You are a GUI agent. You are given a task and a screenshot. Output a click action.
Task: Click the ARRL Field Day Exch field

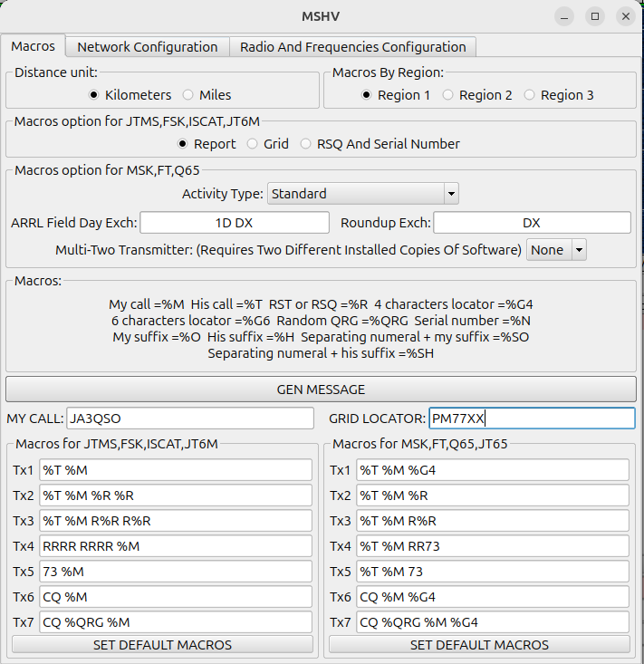click(x=235, y=223)
